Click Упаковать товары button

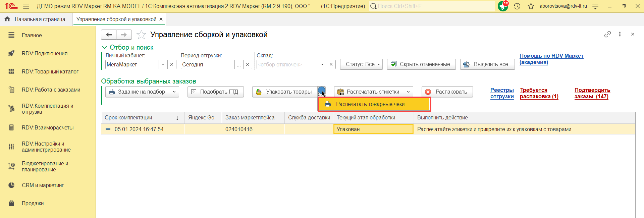tap(285, 92)
